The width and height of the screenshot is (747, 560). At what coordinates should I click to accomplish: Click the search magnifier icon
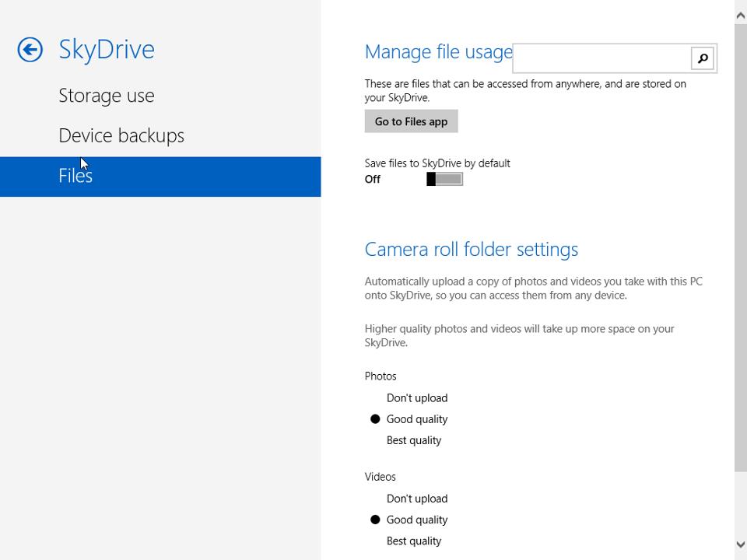[702, 58]
